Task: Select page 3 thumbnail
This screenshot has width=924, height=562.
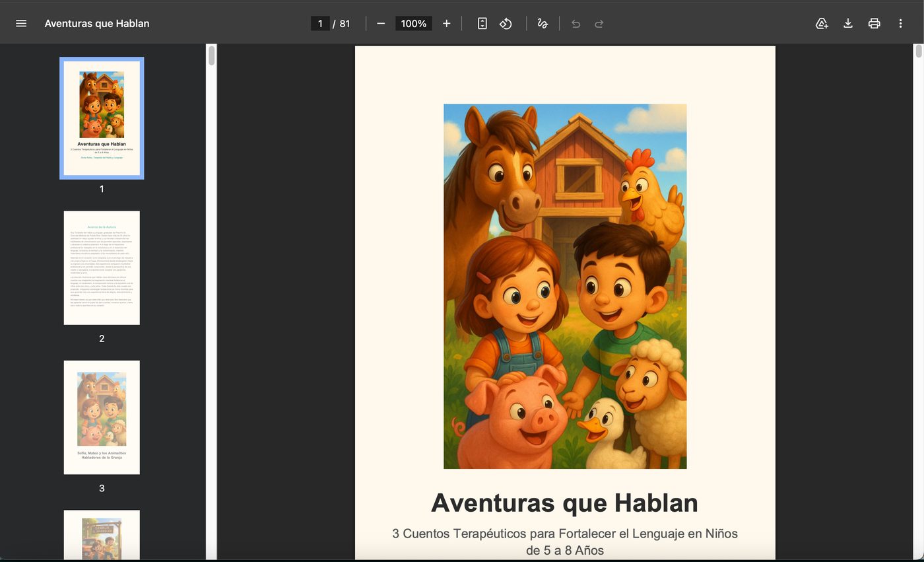Action: point(102,417)
